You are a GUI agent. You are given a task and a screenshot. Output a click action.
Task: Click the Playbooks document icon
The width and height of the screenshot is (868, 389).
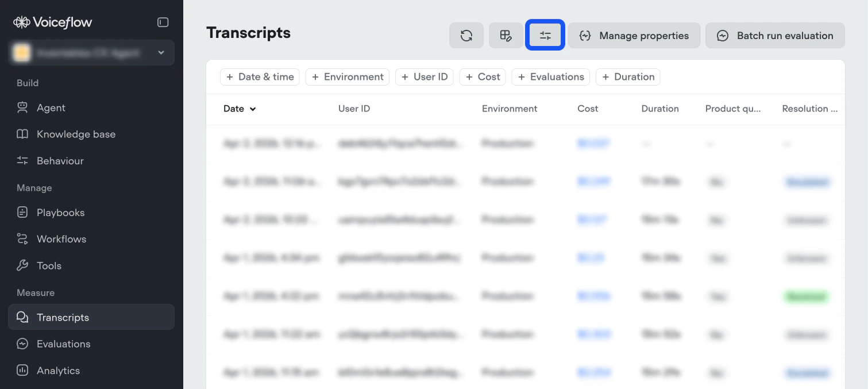tap(22, 212)
